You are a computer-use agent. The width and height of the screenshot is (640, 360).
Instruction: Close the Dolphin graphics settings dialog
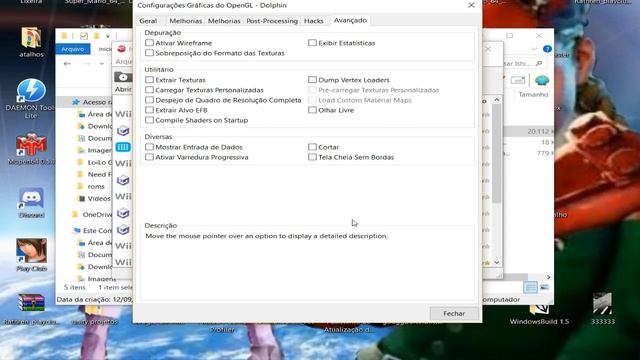tap(471, 5)
